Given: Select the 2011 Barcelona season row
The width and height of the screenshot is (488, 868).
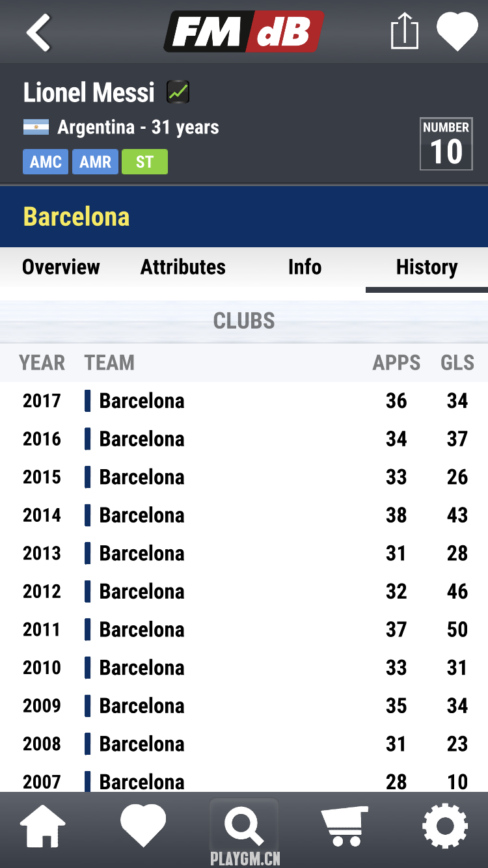Looking at the screenshot, I should click(x=244, y=629).
